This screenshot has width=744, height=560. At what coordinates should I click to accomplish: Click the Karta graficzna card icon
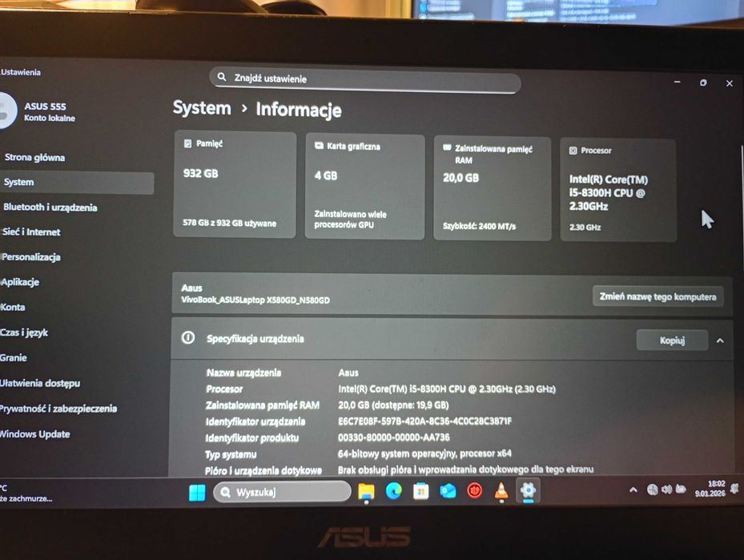pos(320,146)
